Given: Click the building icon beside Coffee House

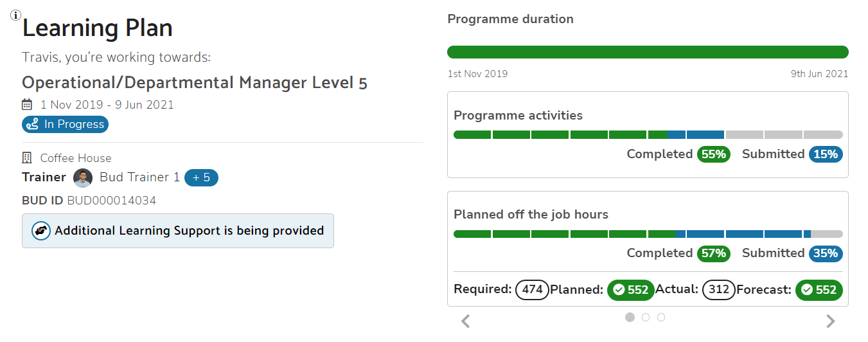Looking at the screenshot, I should tap(27, 158).
